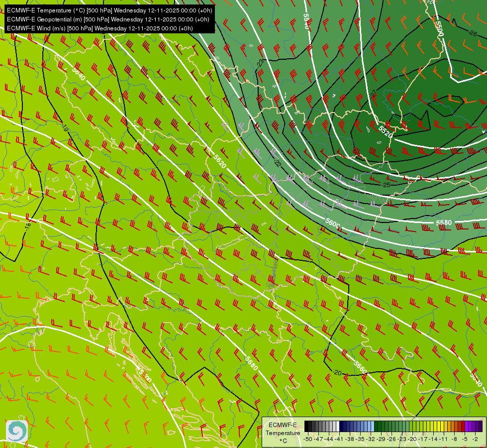
Task: Click the -20 isotherm label on the map
Action: [337, 373]
